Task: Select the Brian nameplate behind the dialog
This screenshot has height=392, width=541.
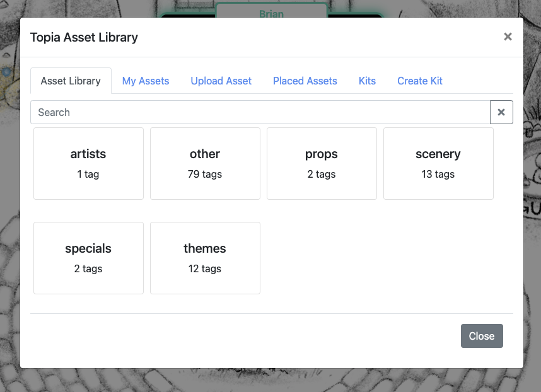Action: [271, 14]
